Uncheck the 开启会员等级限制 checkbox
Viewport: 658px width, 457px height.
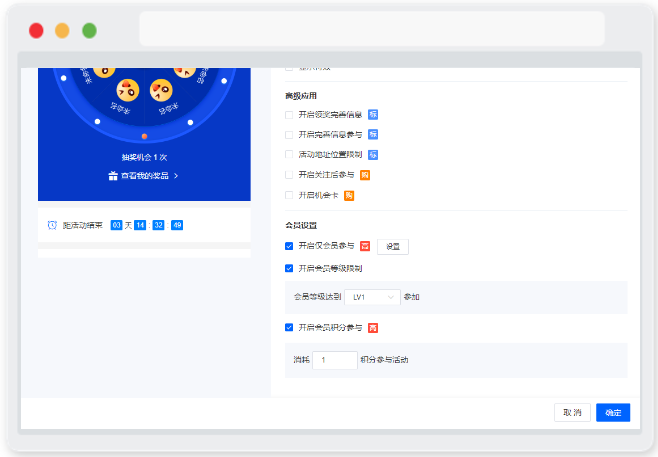coord(289,268)
